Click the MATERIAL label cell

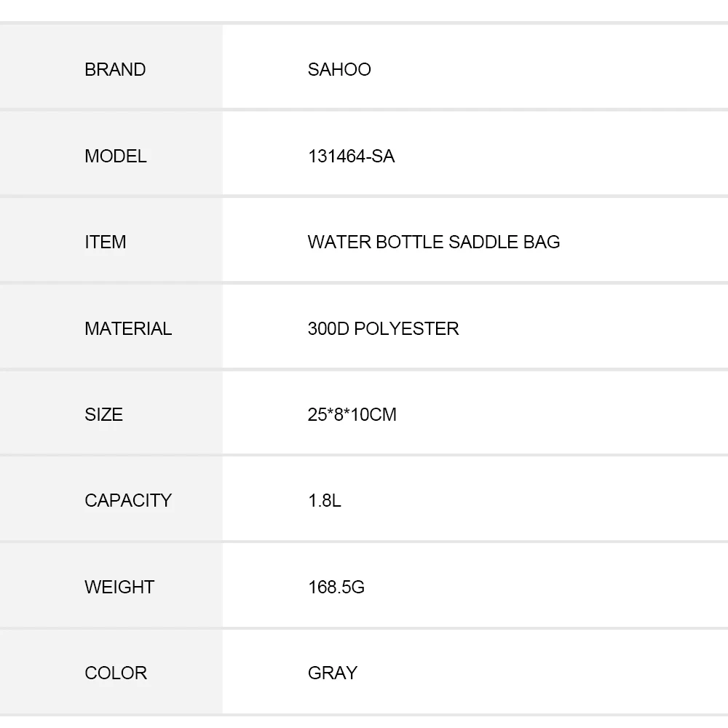(128, 328)
